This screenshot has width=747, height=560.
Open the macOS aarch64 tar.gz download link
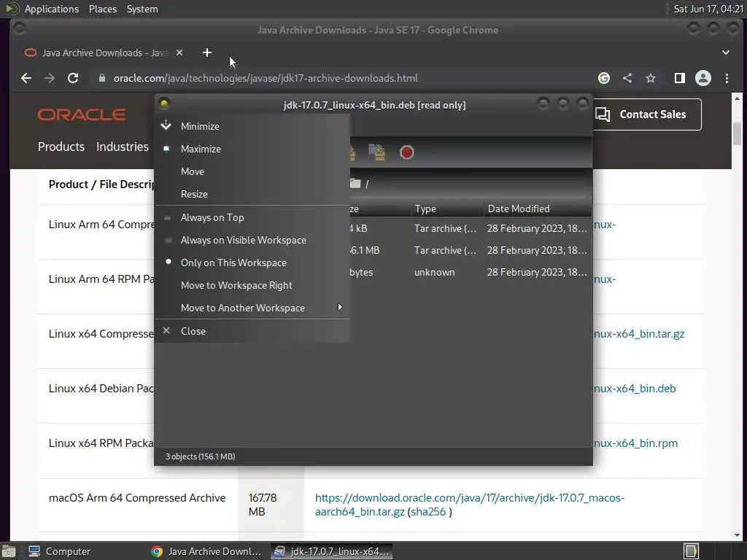(469, 505)
